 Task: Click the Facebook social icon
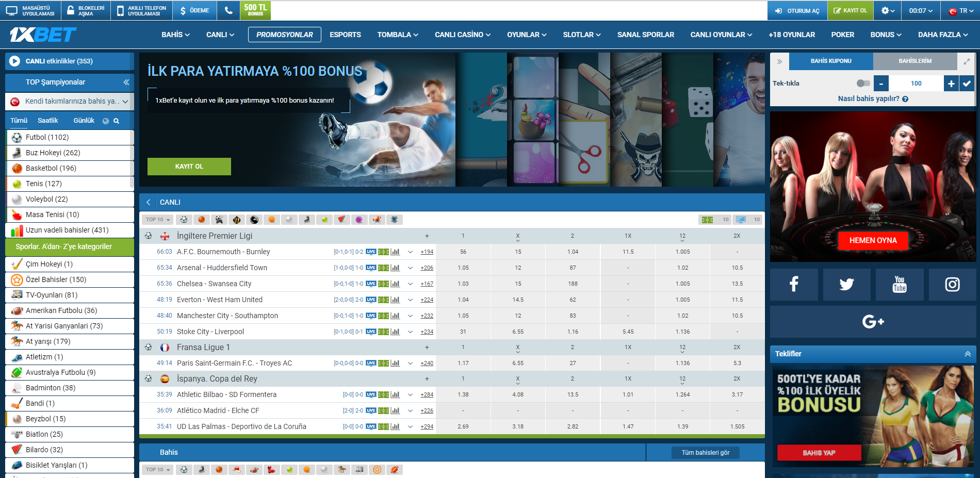(x=794, y=284)
